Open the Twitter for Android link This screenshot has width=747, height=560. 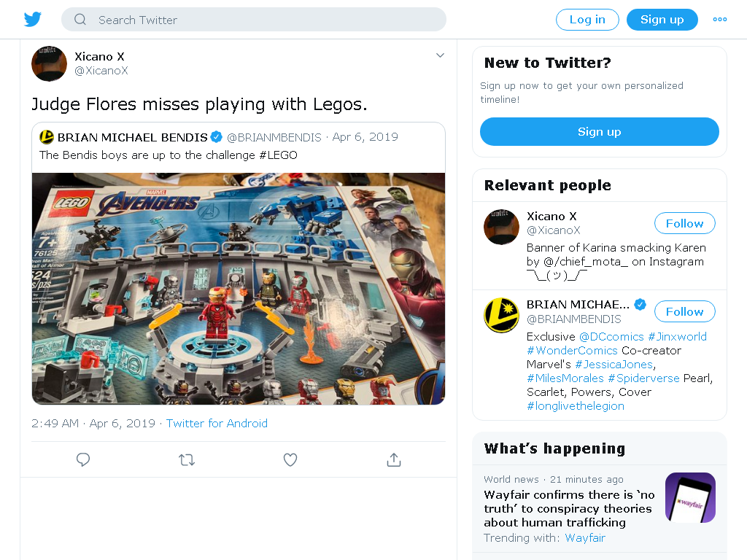217,424
